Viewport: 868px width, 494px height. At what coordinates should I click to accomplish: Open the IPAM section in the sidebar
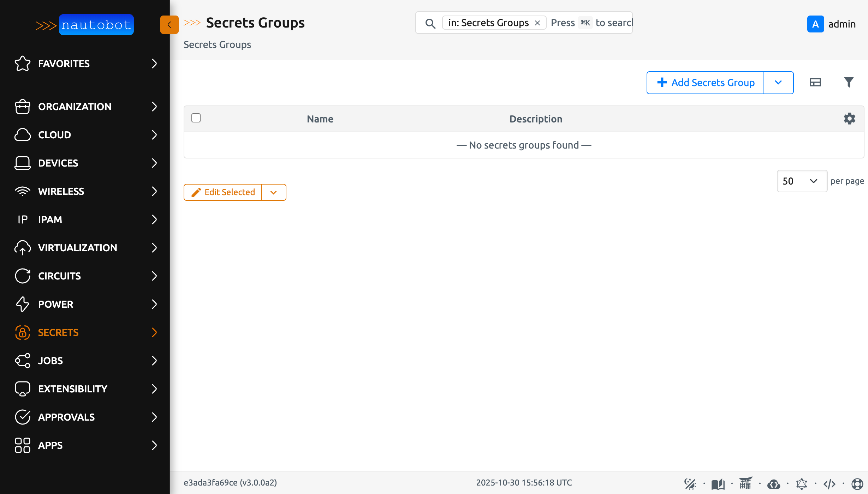click(x=50, y=219)
